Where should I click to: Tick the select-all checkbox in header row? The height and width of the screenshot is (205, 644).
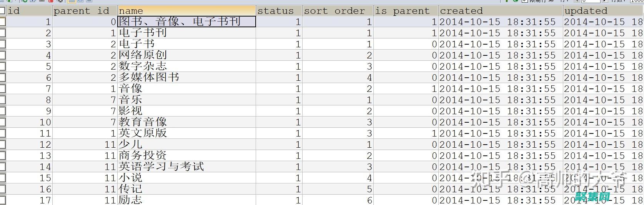coord(2,11)
